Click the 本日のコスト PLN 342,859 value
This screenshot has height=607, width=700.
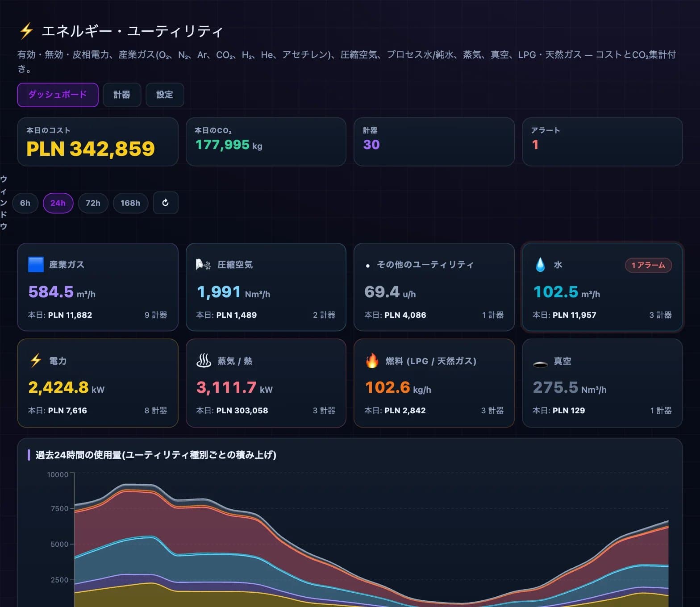pos(91,149)
